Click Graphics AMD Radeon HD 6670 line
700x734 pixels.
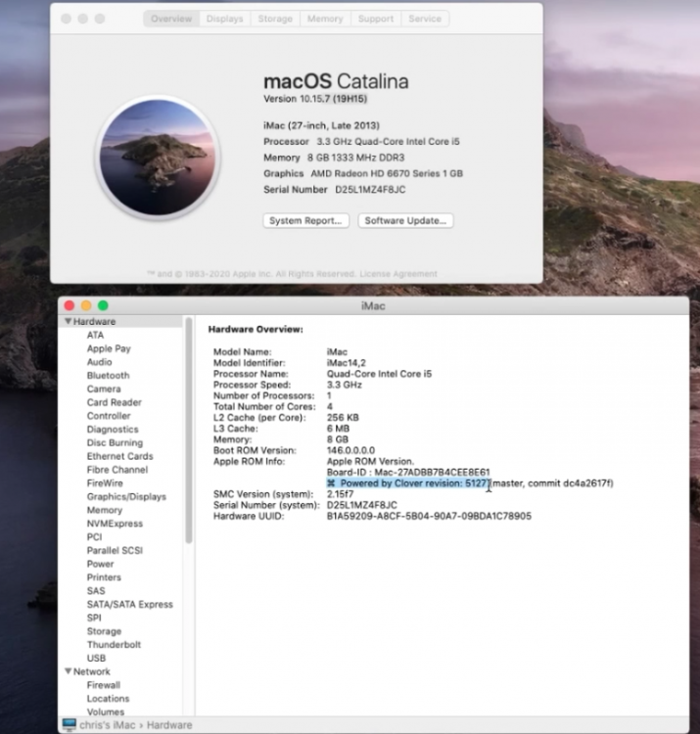click(x=363, y=173)
